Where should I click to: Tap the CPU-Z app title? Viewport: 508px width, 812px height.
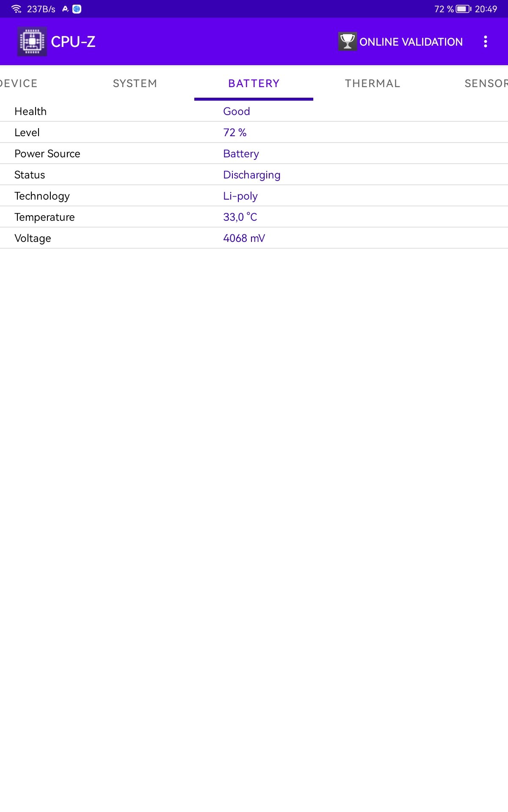click(73, 41)
